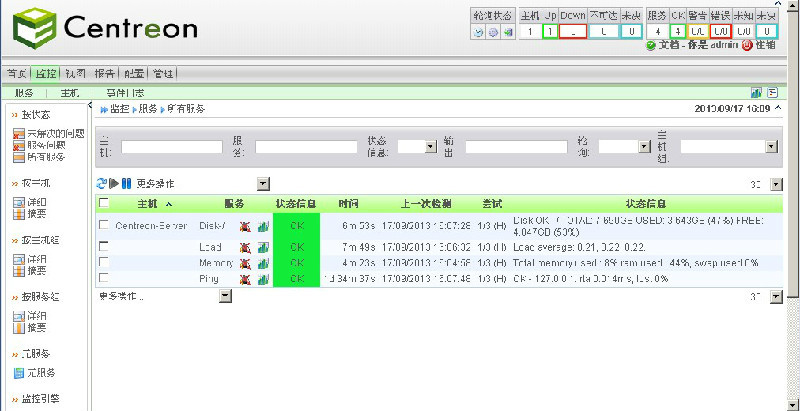The image size is (800, 411).
Task: Click the notification-disabled icon in the Load row
Action: [x=245, y=245]
